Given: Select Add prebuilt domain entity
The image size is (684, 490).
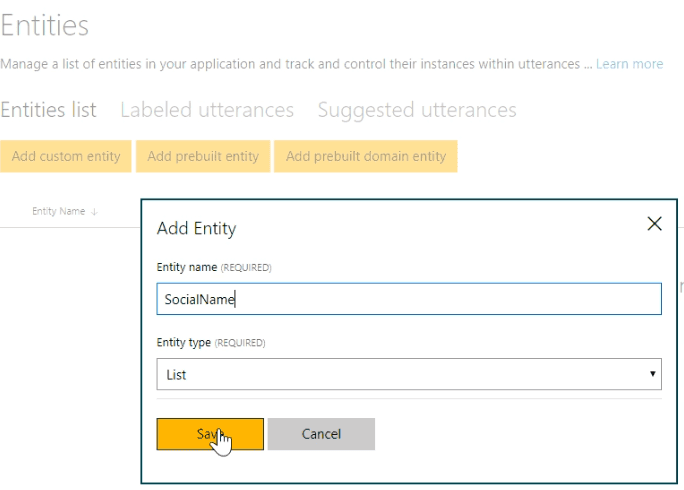Looking at the screenshot, I should [366, 156].
